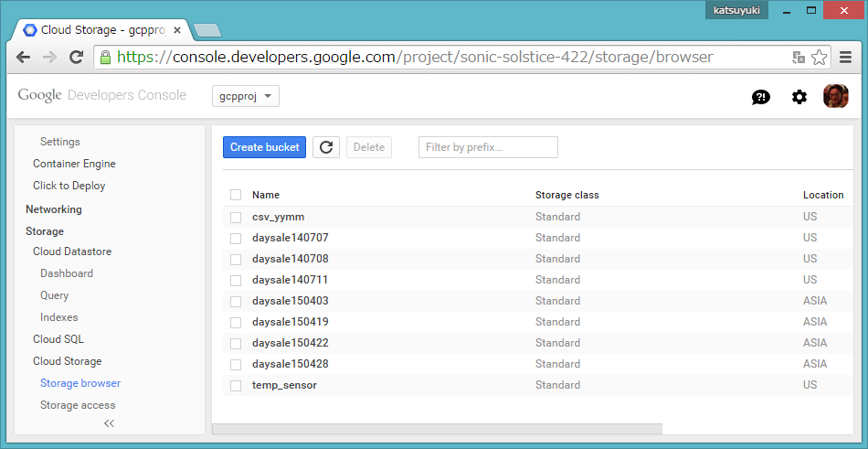Click the Location column header
868x449 pixels.
pos(823,195)
